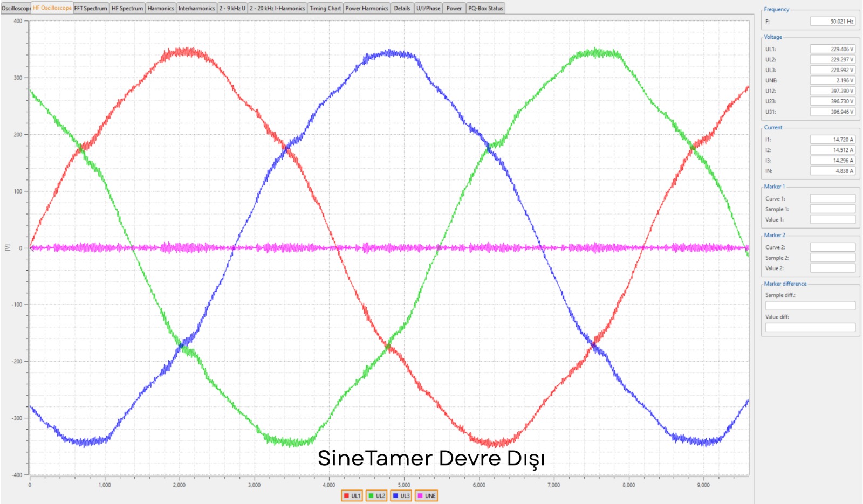The width and height of the screenshot is (863, 504).
Task: Select the HF Spectrum tab
Action: pyautogui.click(x=127, y=8)
